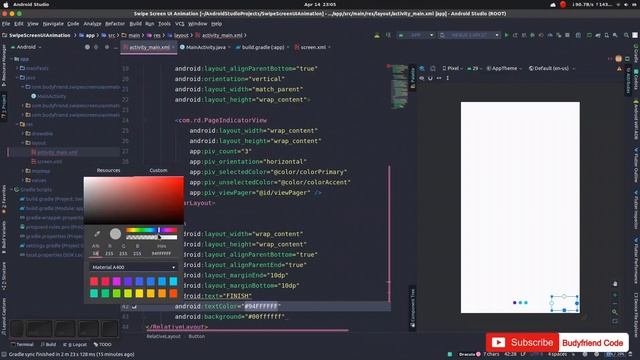Select the purple swatch in palette

click(x=128, y=281)
